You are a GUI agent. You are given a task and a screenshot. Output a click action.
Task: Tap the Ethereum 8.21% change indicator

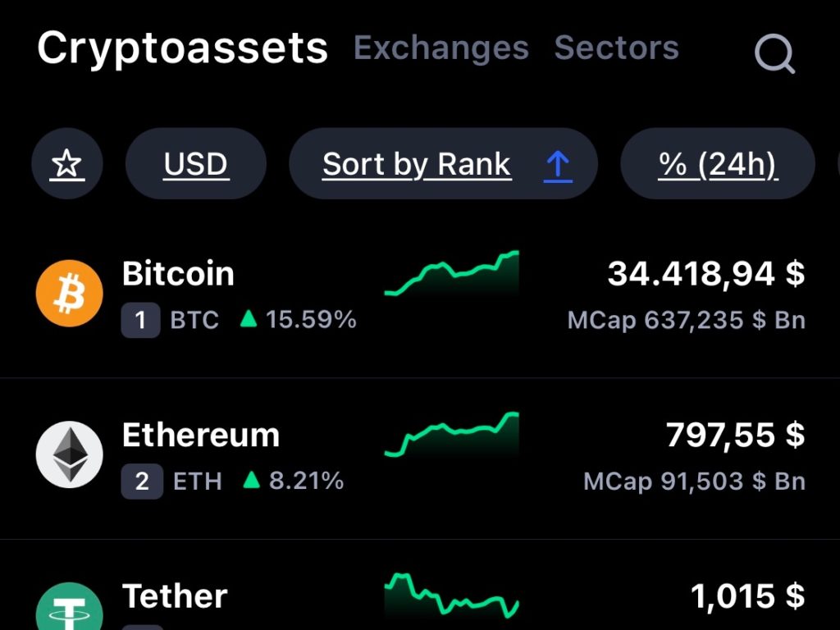(293, 481)
